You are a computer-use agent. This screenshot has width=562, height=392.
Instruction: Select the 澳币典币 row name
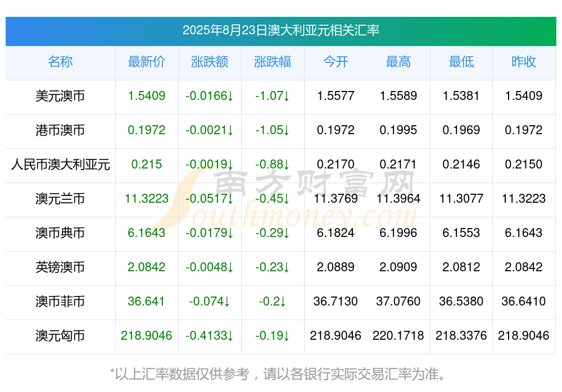[60, 233]
